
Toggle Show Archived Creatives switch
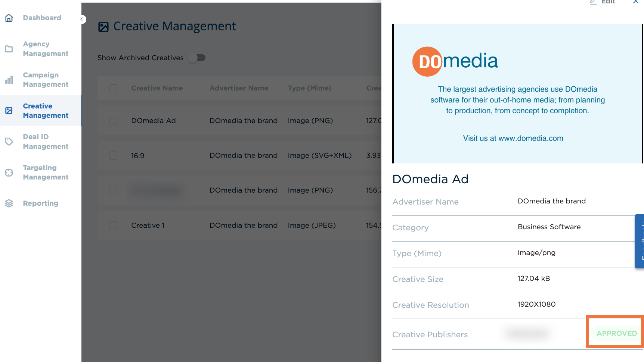197,58
